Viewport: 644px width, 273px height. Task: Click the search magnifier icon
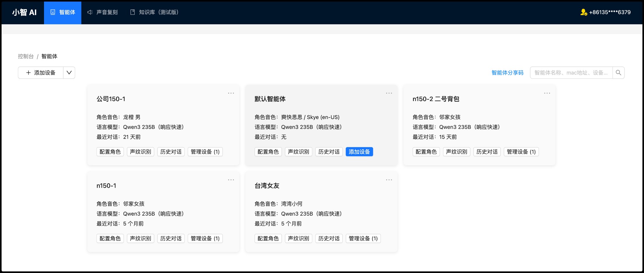click(x=618, y=73)
